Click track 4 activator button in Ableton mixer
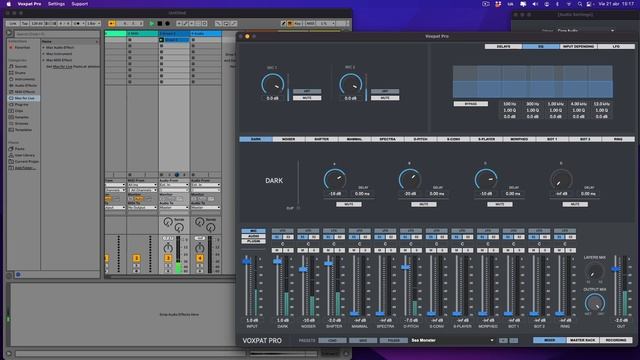The image size is (640, 360). pos(200,258)
